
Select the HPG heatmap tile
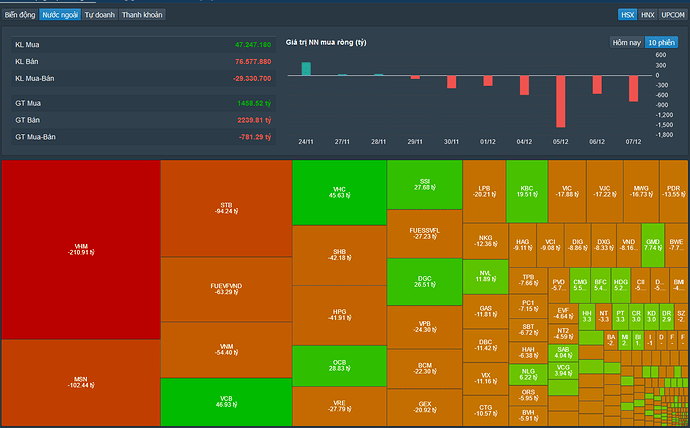(x=339, y=315)
